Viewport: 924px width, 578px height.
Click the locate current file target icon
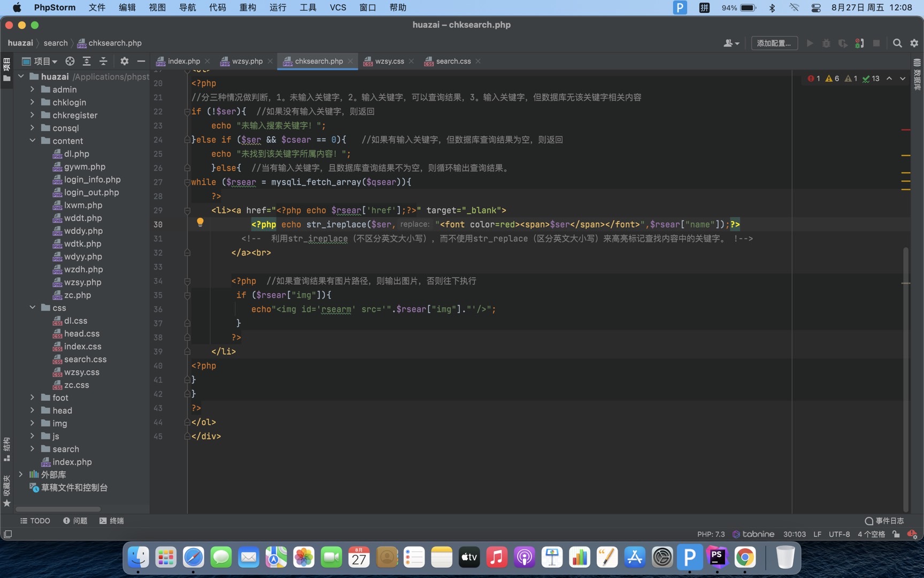coord(70,61)
